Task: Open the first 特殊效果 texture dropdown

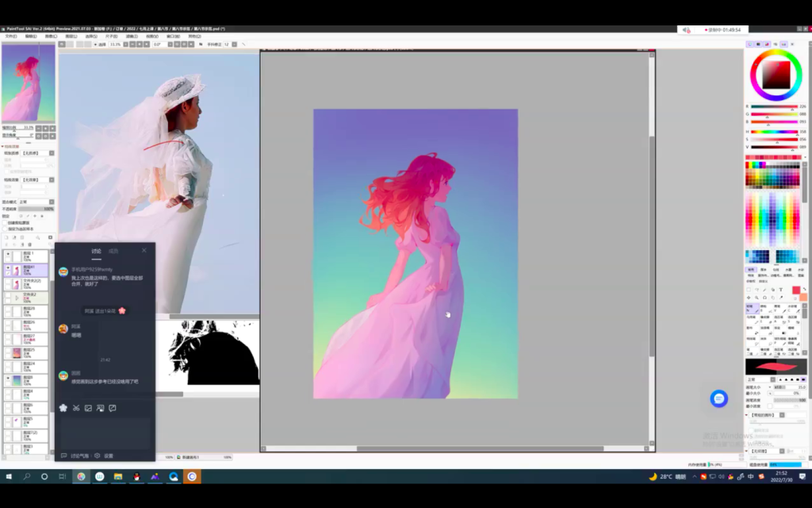Action: 36,153
